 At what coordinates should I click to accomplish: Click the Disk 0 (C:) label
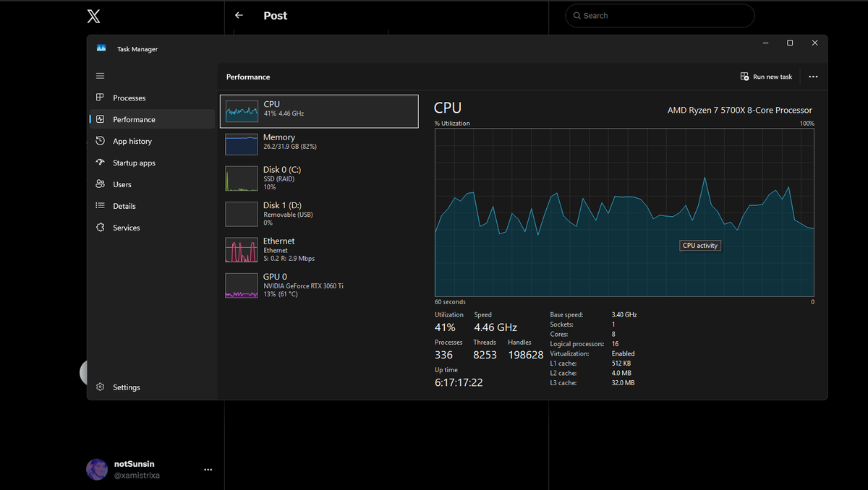[x=282, y=170]
